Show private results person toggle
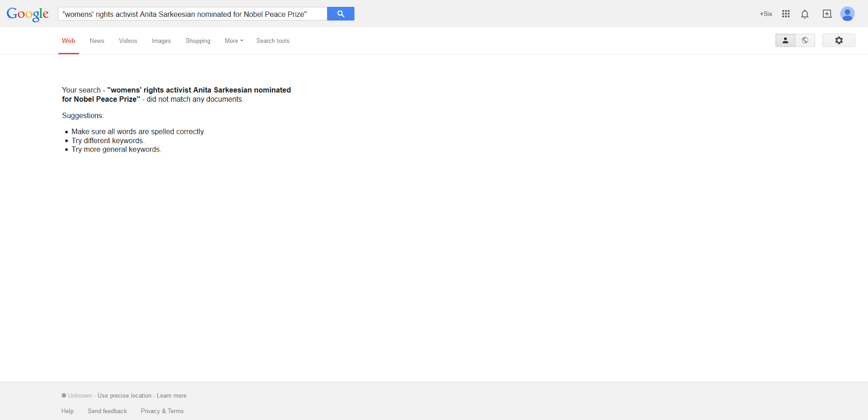868x420 pixels. 785,40
